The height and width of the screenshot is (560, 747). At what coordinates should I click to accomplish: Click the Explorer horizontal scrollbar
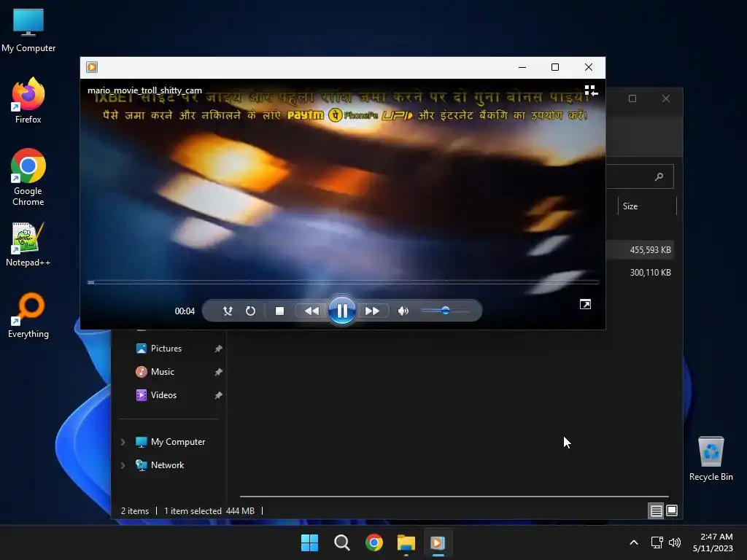tap(454, 496)
